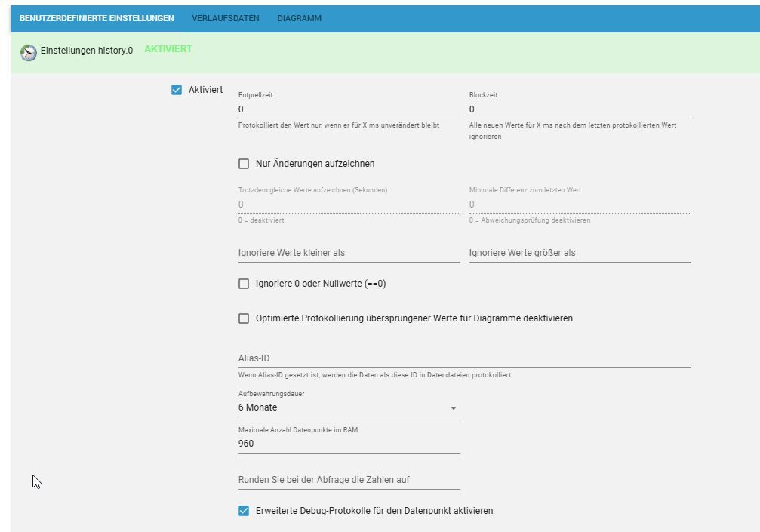Click the Einstellungen history.0 header text

[x=86, y=51]
